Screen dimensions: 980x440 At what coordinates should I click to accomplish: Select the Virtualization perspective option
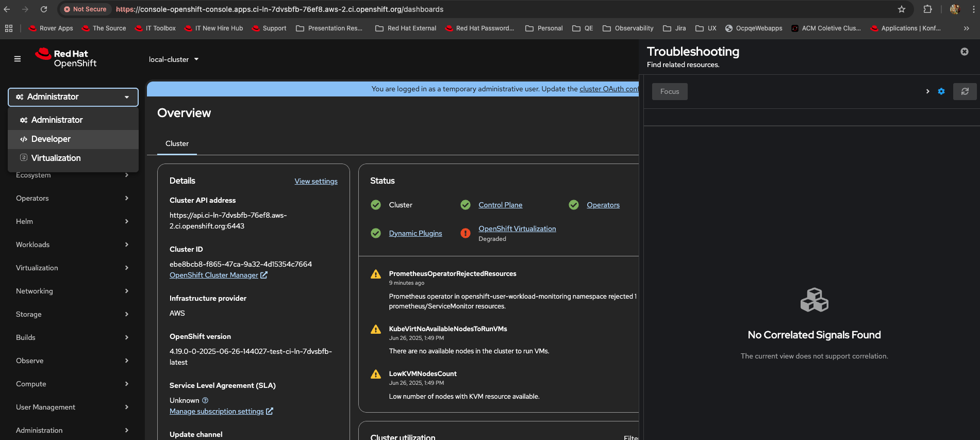(56, 158)
